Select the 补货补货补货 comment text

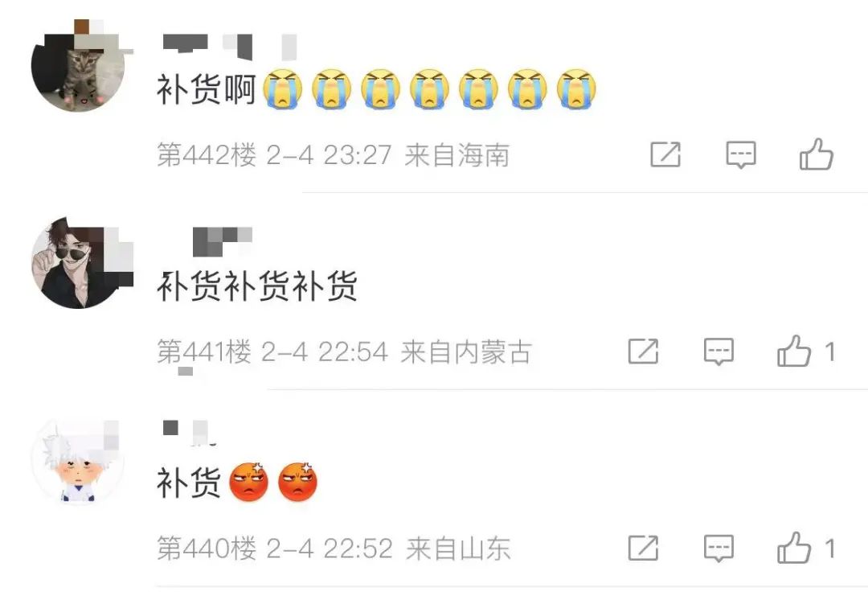click(257, 286)
